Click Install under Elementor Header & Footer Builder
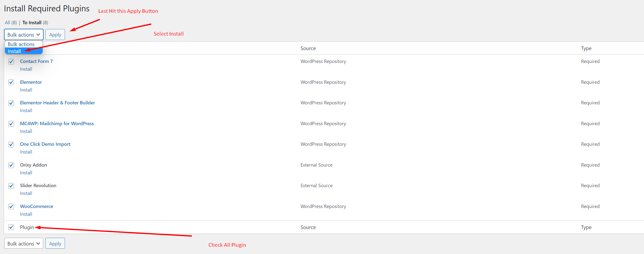The image size is (644, 254). pos(26,110)
